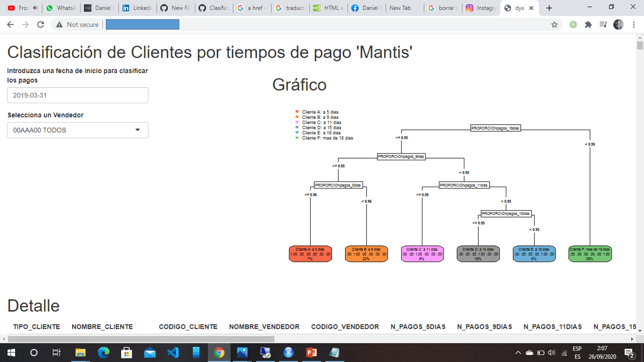Expand the Selecciona un Vendedor dropdown
The height and width of the screenshot is (362, 644).
[x=78, y=130]
